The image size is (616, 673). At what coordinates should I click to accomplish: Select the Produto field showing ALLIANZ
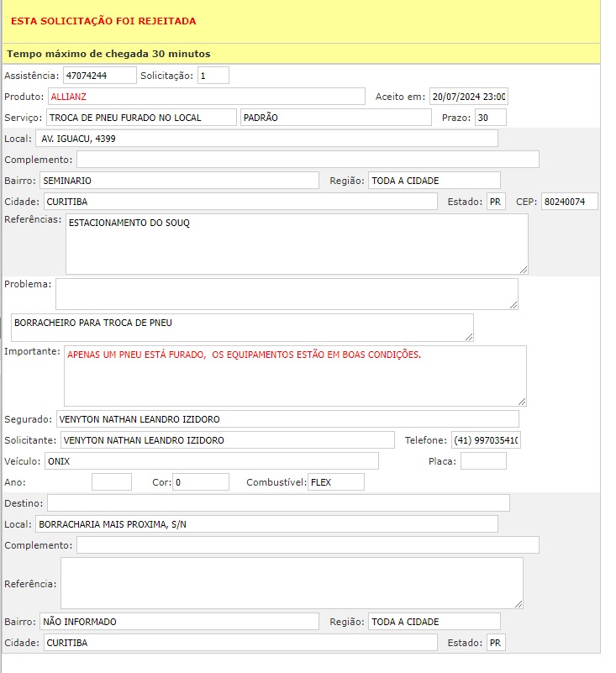coord(207,97)
